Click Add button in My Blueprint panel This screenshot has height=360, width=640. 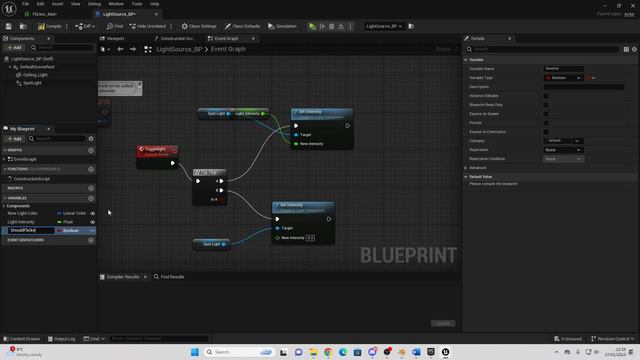click(15, 139)
